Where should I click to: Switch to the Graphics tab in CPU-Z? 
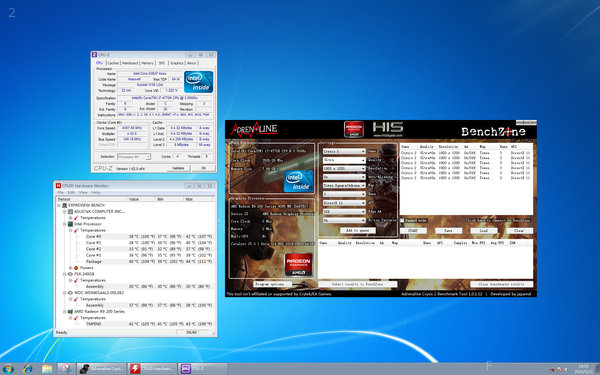coord(177,63)
